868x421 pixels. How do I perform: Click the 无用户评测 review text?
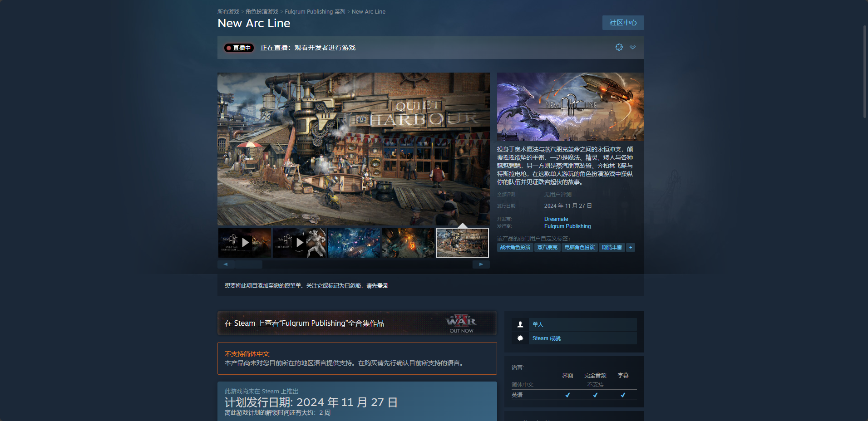(558, 195)
